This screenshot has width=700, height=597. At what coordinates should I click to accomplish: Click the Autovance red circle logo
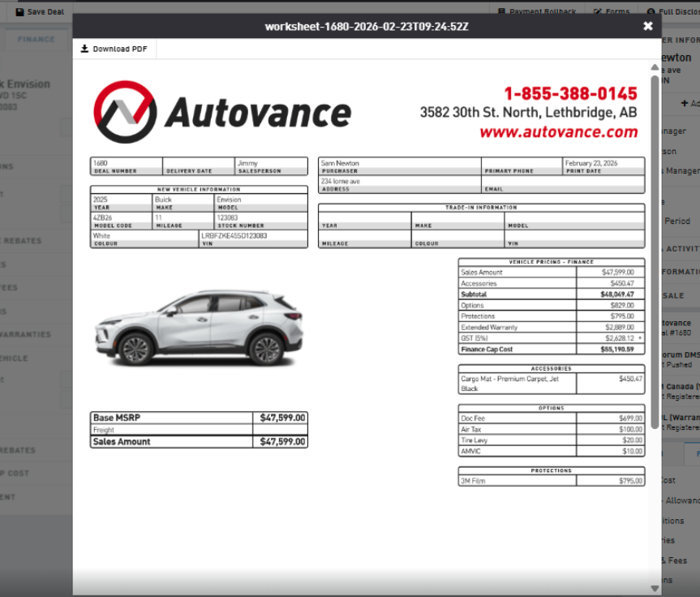click(x=124, y=112)
